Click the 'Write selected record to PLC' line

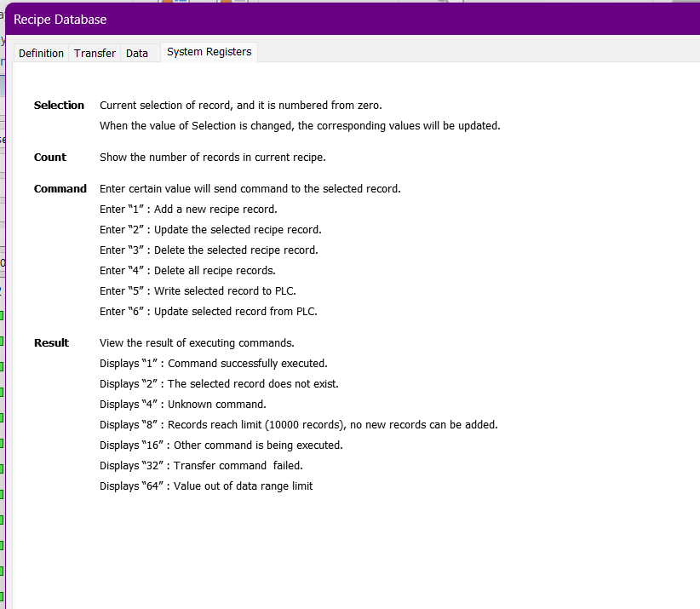[198, 291]
